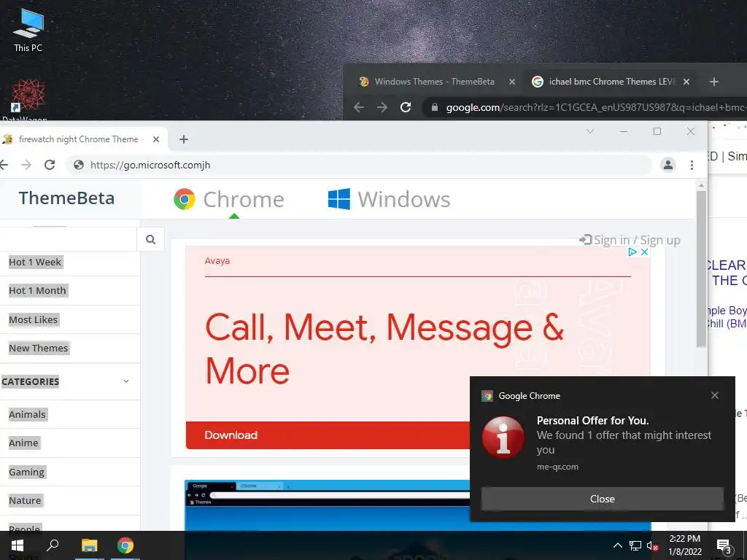Viewport: 747px width, 560px height.
Task: Open the blue theme preview thumbnail
Action: 328,505
